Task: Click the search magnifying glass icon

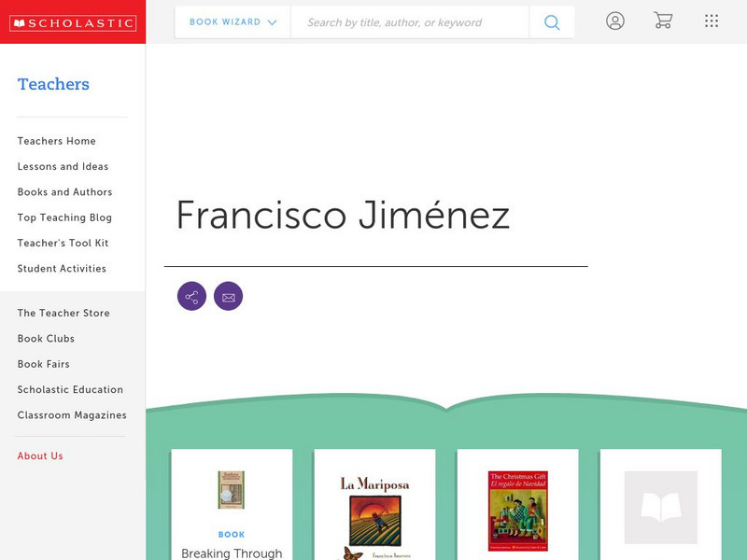Action: pos(551,21)
